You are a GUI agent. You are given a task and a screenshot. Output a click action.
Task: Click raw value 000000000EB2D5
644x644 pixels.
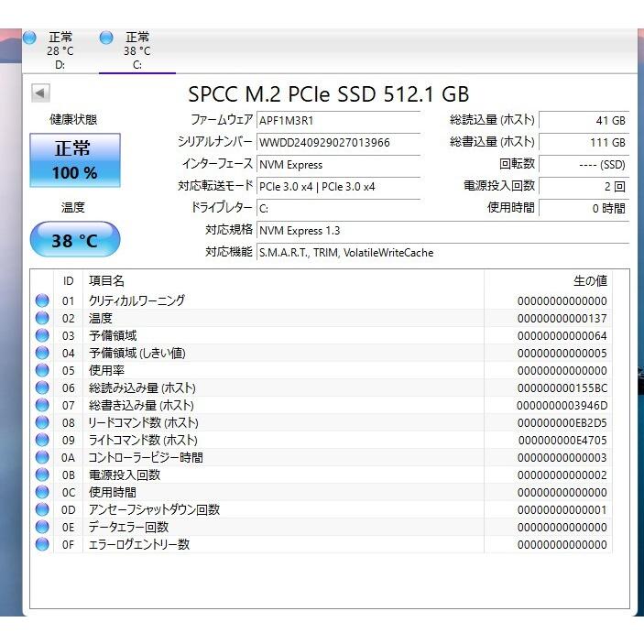click(562, 422)
